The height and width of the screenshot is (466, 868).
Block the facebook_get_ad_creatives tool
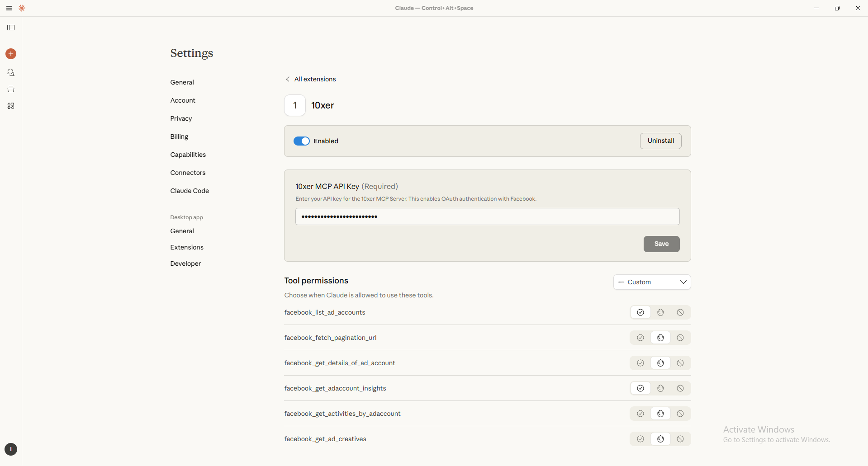[x=680, y=439]
